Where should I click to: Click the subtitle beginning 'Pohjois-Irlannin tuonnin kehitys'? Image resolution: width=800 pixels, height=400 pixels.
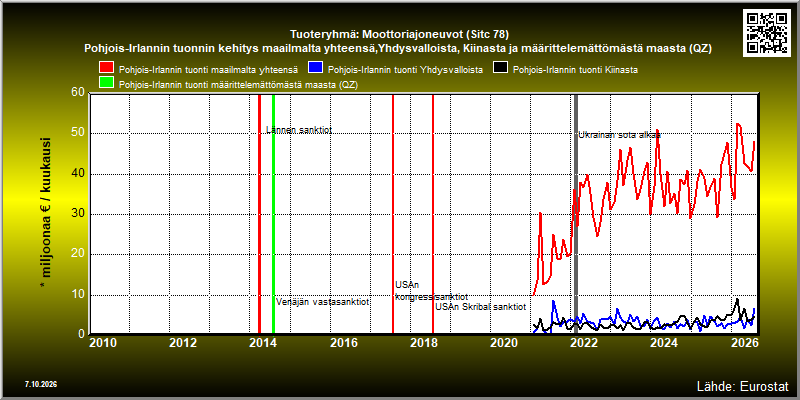coord(397,49)
